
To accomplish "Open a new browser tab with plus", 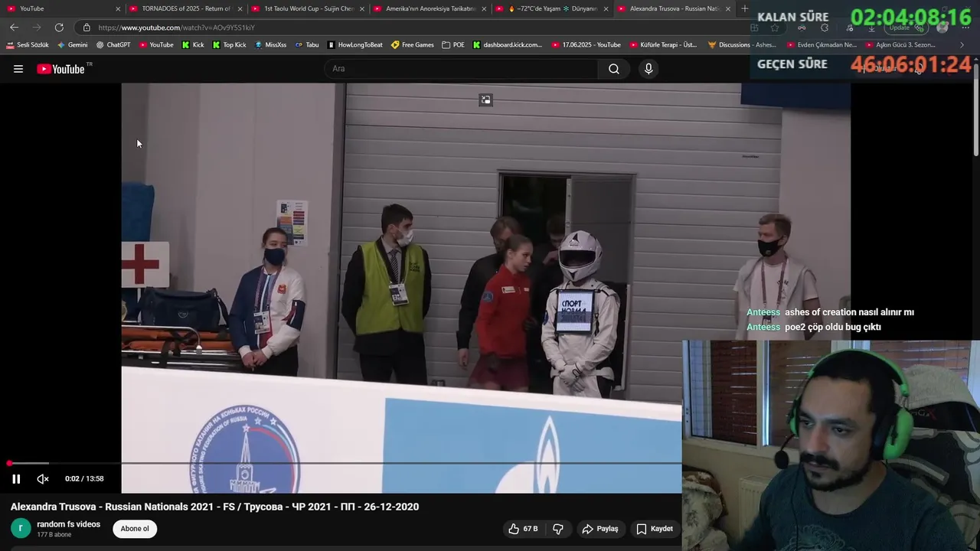I will click(x=744, y=9).
